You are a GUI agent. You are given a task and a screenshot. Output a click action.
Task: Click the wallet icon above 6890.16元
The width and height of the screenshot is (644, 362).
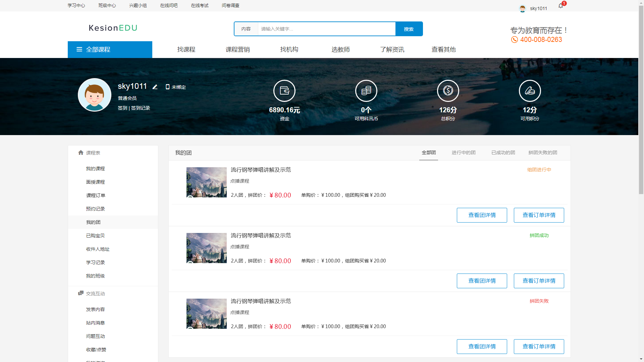(284, 90)
